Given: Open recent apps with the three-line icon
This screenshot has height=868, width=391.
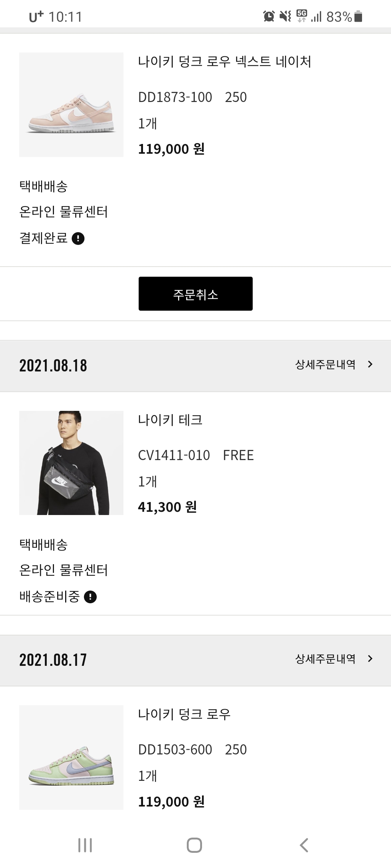Looking at the screenshot, I should (x=85, y=845).
